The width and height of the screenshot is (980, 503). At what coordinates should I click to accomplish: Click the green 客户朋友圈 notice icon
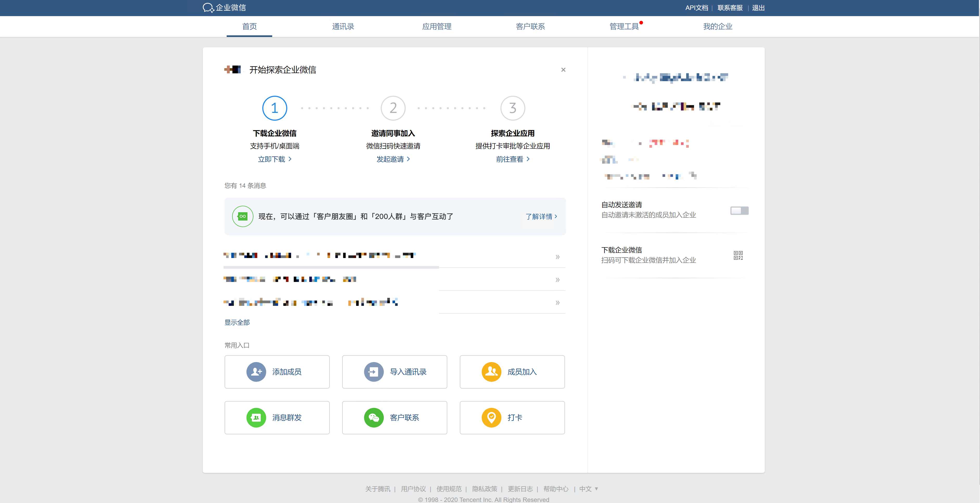(x=243, y=216)
